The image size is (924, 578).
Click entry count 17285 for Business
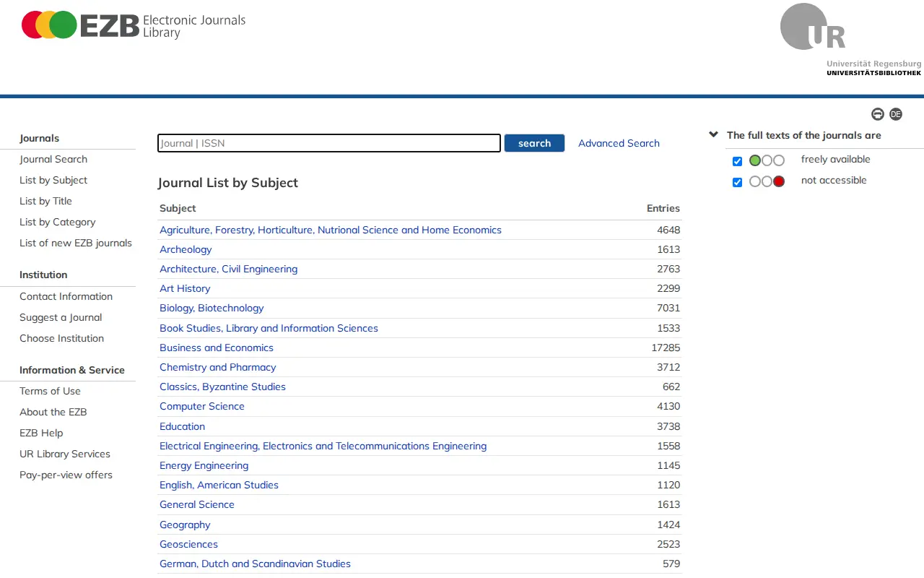tap(666, 348)
